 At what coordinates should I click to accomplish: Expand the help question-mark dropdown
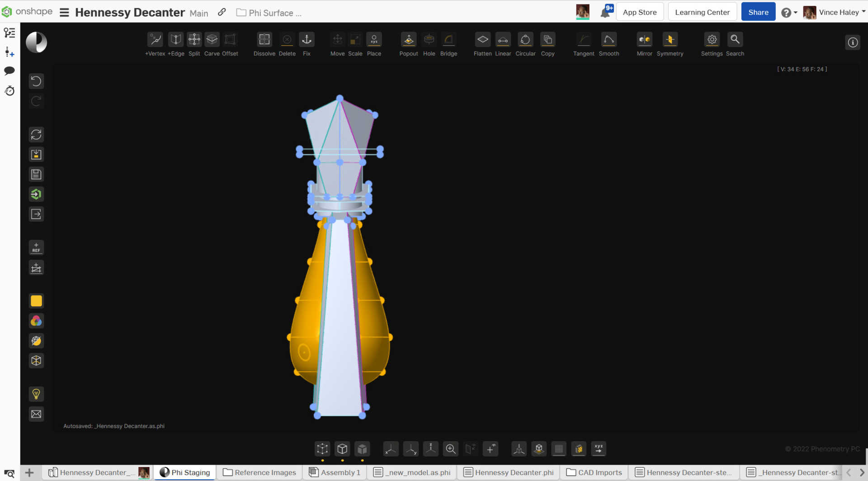pyautogui.click(x=789, y=13)
